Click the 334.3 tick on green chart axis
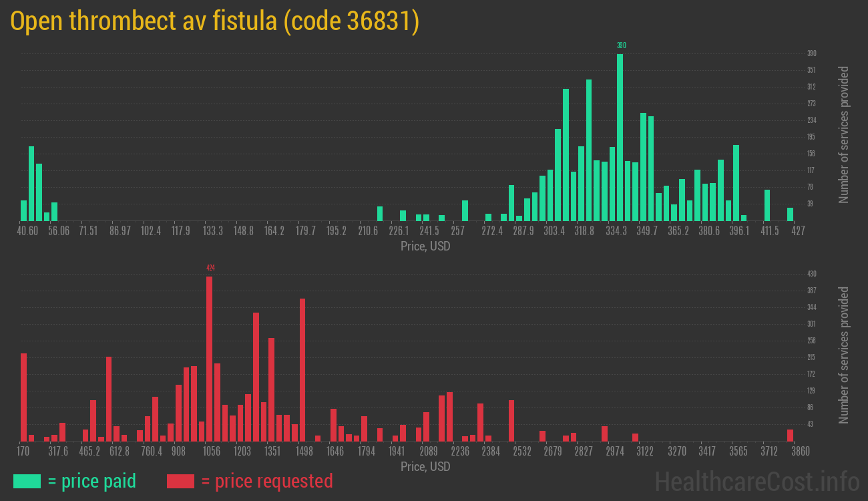The image size is (868, 501). (x=616, y=231)
